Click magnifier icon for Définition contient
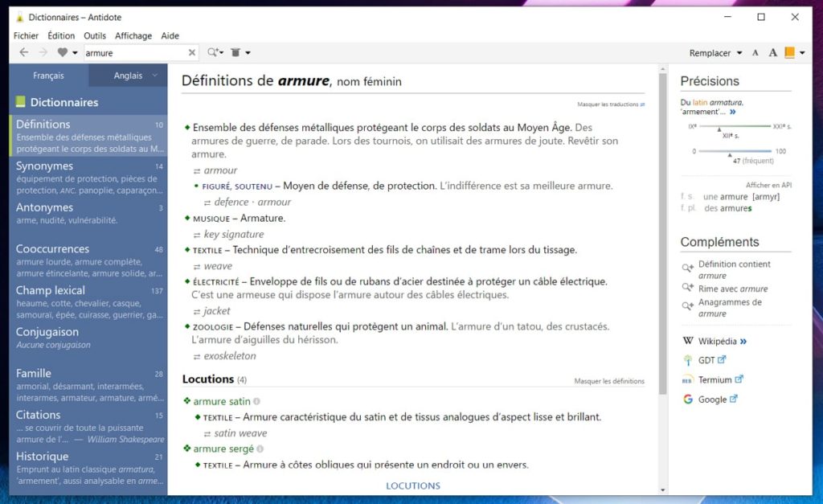The image size is (823, 504). (x=687, y=268)
